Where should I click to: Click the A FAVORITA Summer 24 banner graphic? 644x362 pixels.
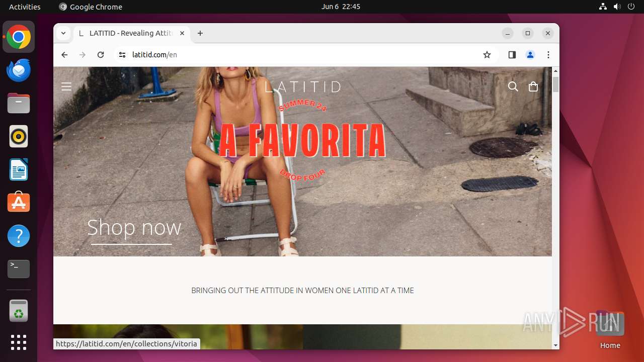pyautogui.click(x=302, y=140)
